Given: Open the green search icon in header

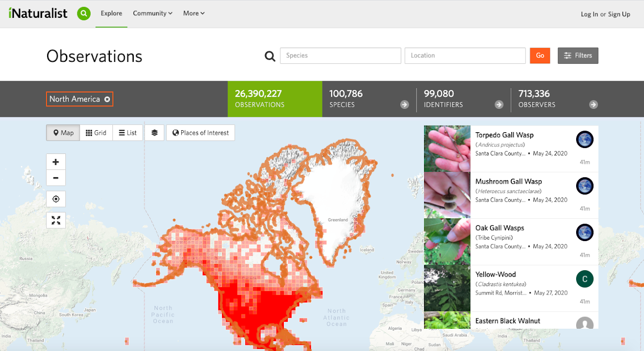Looking at the screenshot, I should (84, 13).
